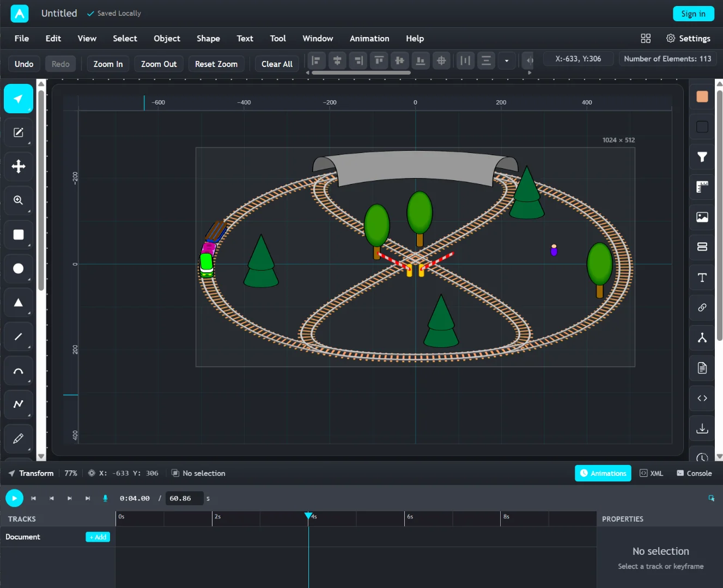
Task: Open the Window menu
Action: pos(318,38)
